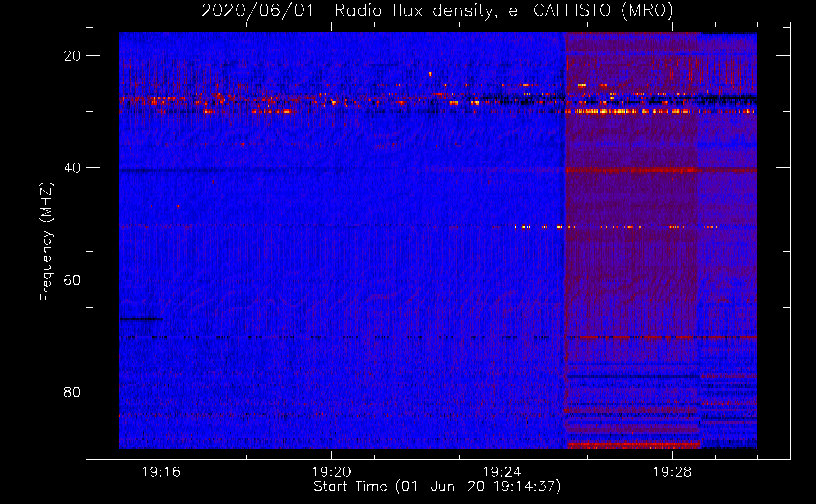Click the 80 frequency tick label
The width and height of the screenshot is (816, 504).
72,392
